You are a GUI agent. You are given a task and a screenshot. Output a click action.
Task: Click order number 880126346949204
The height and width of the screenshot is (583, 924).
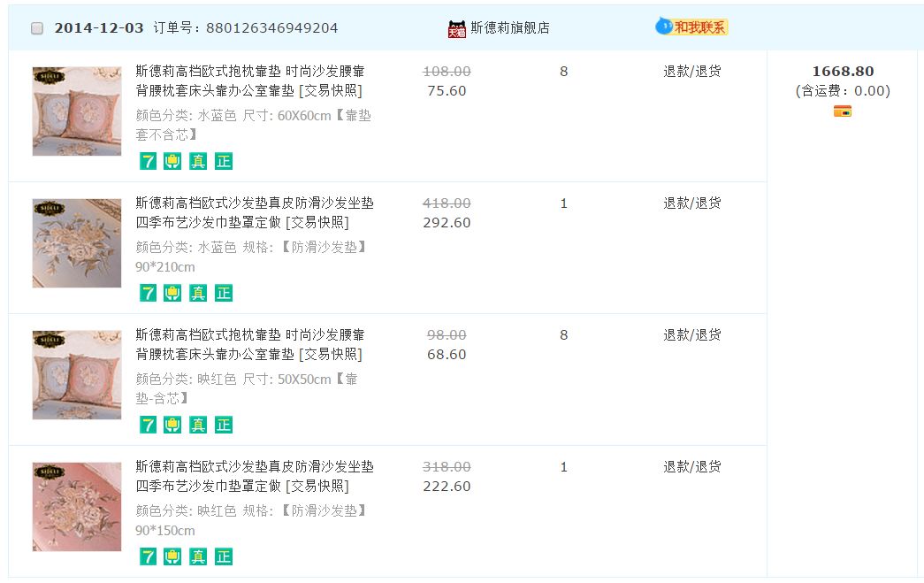coord(271,28)
